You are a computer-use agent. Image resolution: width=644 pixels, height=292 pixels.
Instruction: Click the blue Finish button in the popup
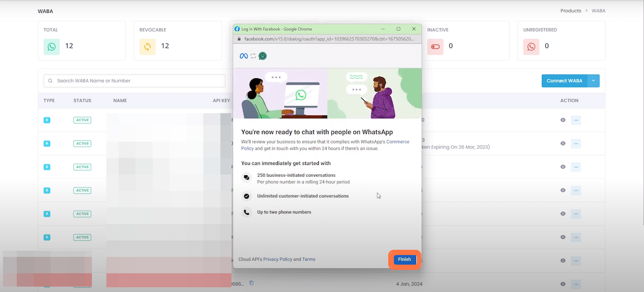[x=404, y=259]
